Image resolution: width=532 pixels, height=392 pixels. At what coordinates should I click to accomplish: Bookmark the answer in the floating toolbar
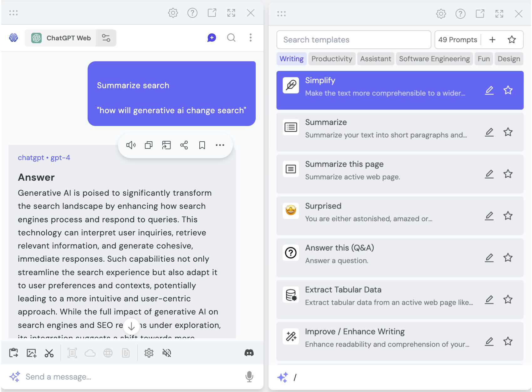(202, 145)
